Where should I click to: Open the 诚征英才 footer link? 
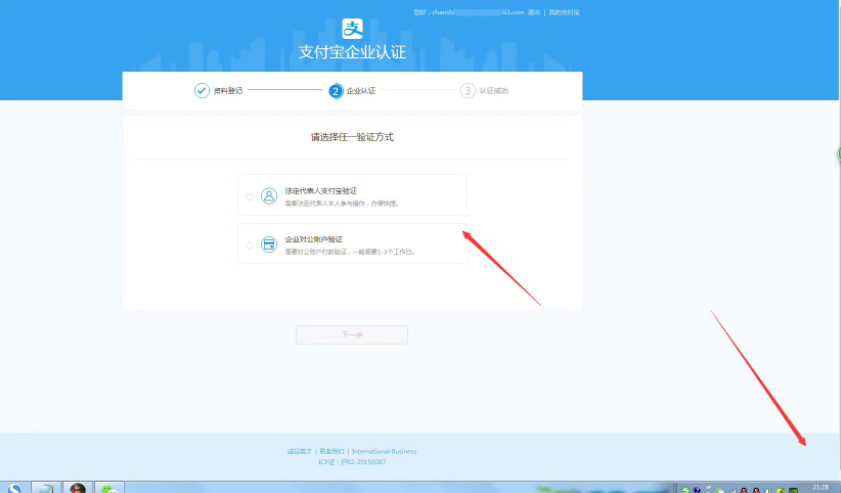click(299, 452)
